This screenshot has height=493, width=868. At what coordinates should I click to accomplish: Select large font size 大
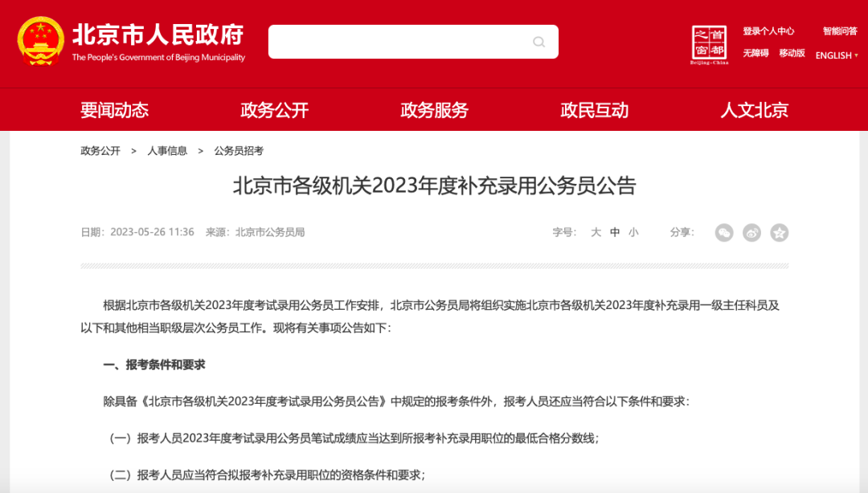pos(596,232)
